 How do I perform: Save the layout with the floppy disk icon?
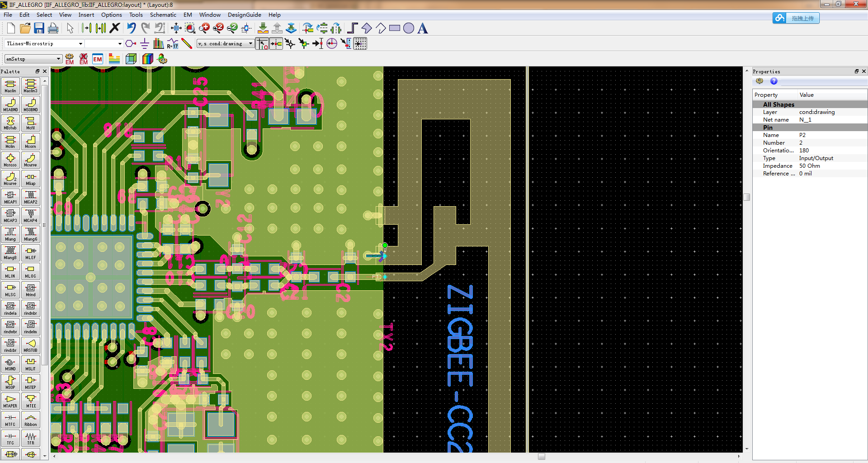click(x=39, y=28)
